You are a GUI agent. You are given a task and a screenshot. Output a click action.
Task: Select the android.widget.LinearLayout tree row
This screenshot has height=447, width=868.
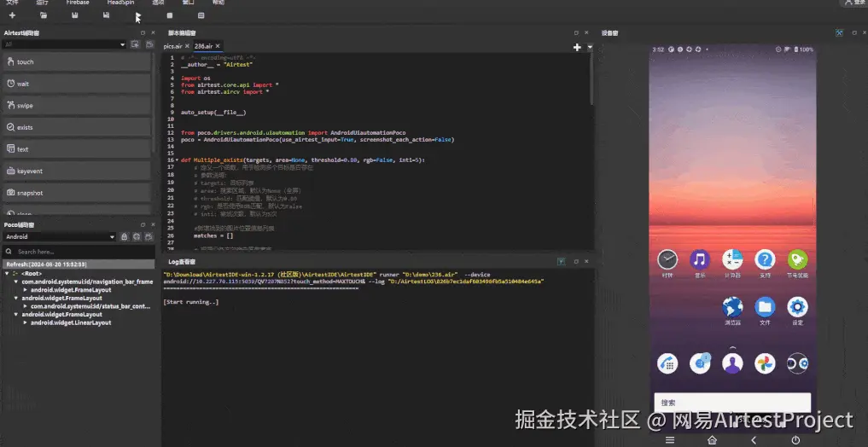71,322
